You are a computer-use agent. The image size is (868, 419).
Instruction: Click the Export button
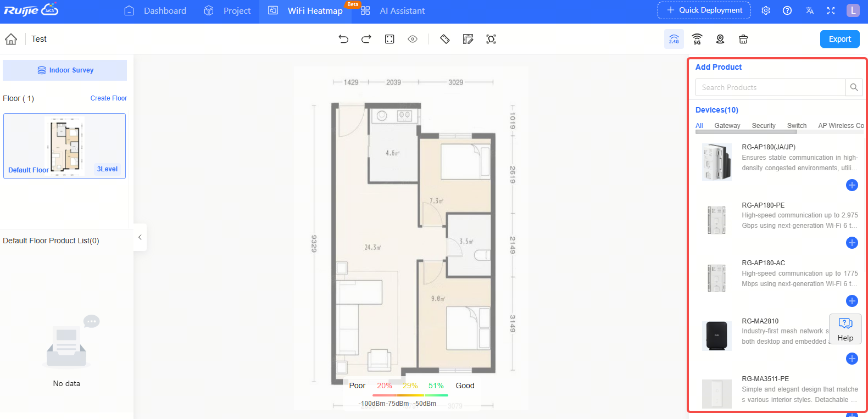pos(840,39)
